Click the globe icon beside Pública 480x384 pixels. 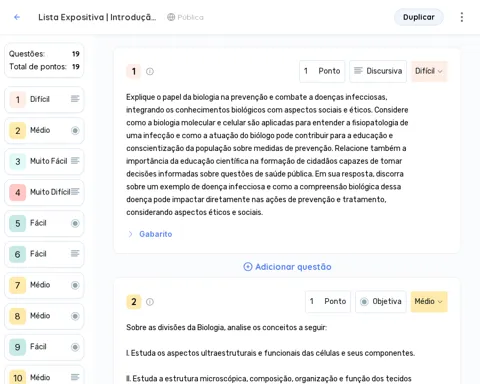[171, 17]
